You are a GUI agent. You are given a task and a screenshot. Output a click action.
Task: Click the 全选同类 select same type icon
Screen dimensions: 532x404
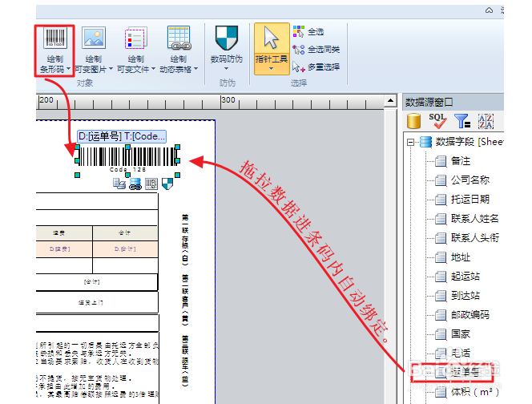[299, 50]
